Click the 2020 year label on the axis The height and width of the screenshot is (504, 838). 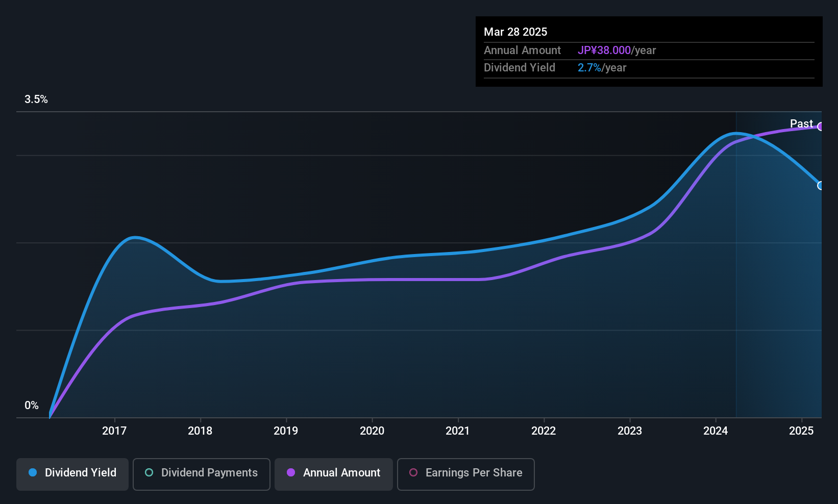[372, 431]
